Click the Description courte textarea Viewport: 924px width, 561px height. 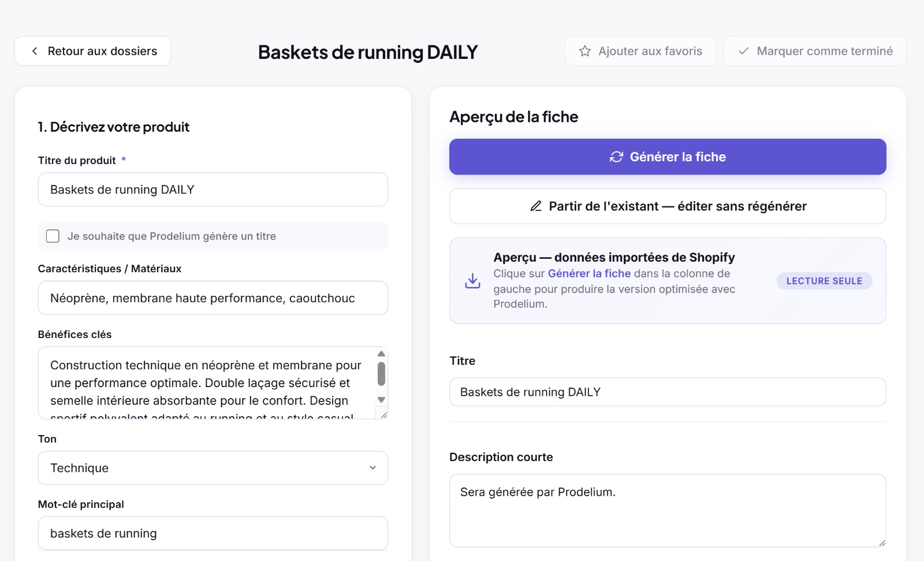tap(668, 511)
